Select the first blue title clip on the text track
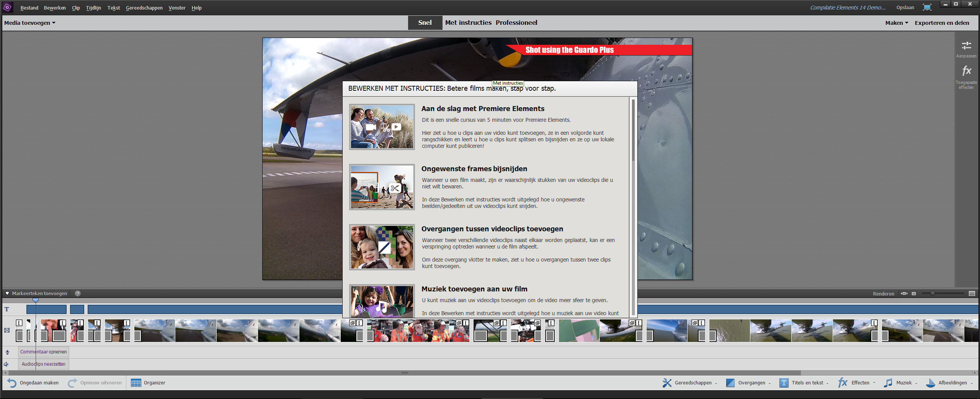This screenshot has width=980, height=399. (46, 309)
